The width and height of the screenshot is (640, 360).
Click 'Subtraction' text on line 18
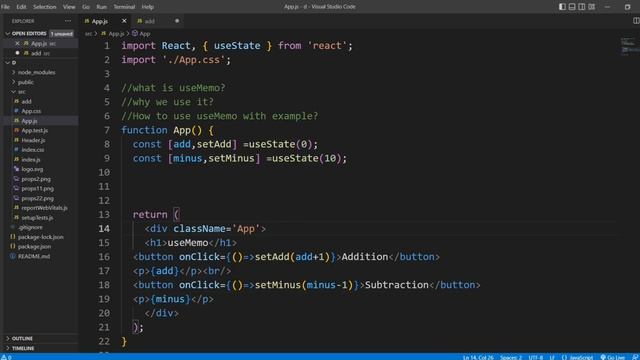click(397, 285)
